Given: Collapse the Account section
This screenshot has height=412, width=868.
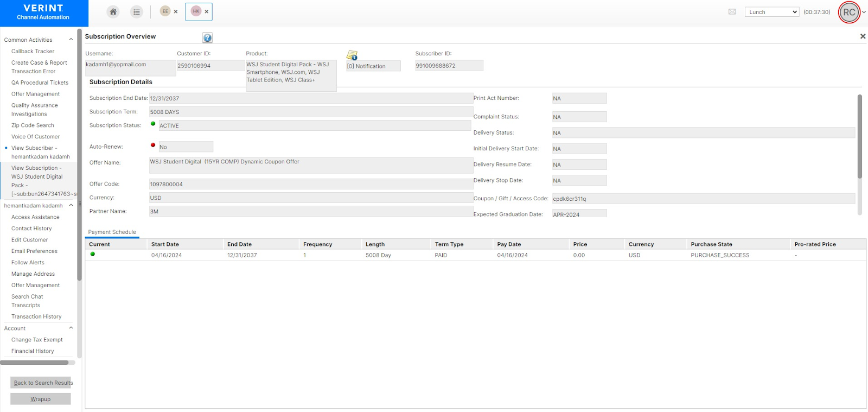Looking at the screenshot, I should [71, 328].
